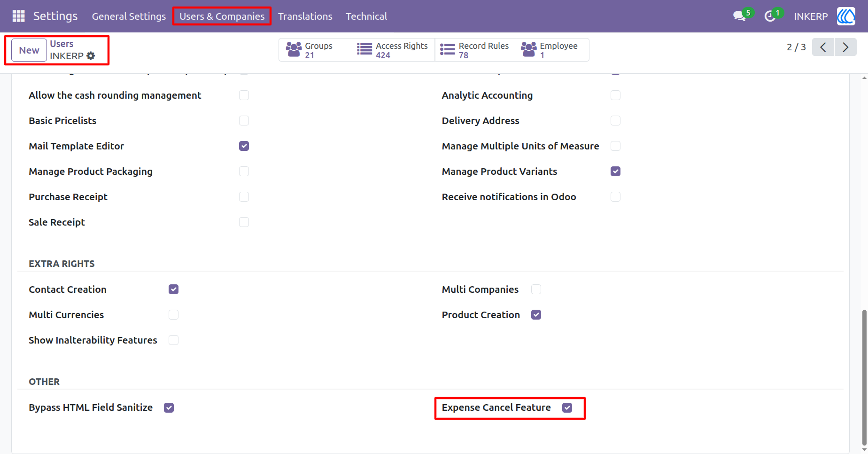The image size is (868, 454).
Task: Open the Employee smart button
Action: (x=552, y=50)
